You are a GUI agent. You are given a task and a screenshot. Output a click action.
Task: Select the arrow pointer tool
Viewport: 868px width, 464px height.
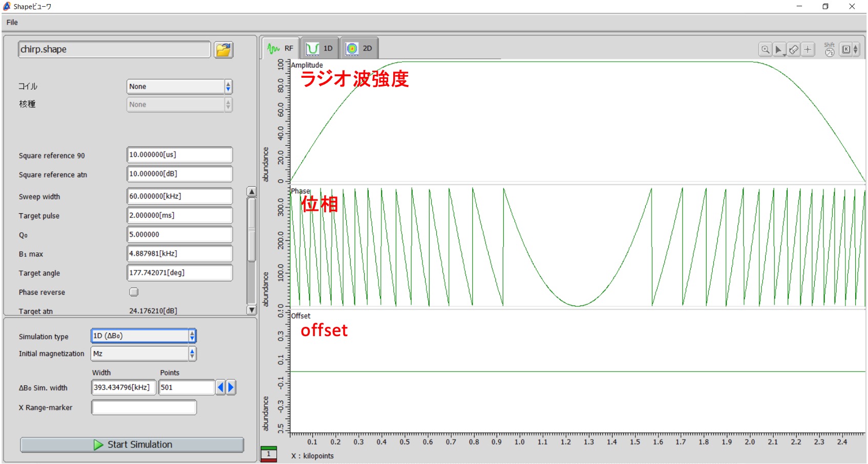point(779,50)
